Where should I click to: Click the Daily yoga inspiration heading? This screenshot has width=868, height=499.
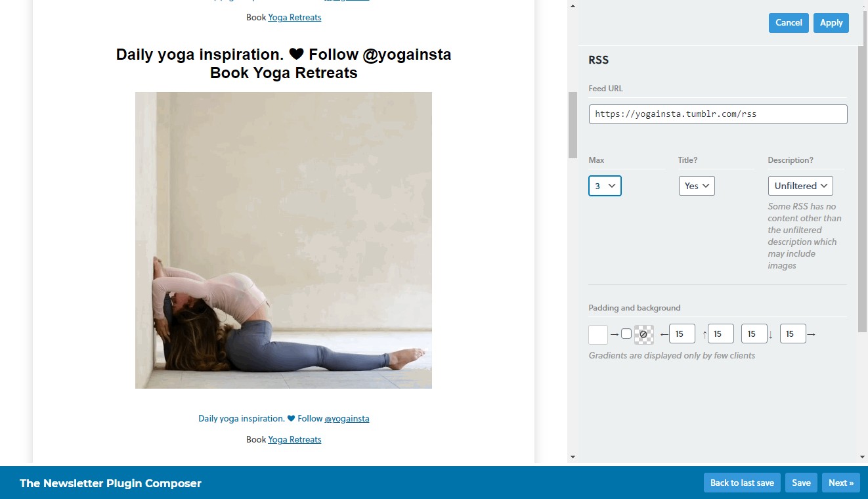tap(284, 64)
